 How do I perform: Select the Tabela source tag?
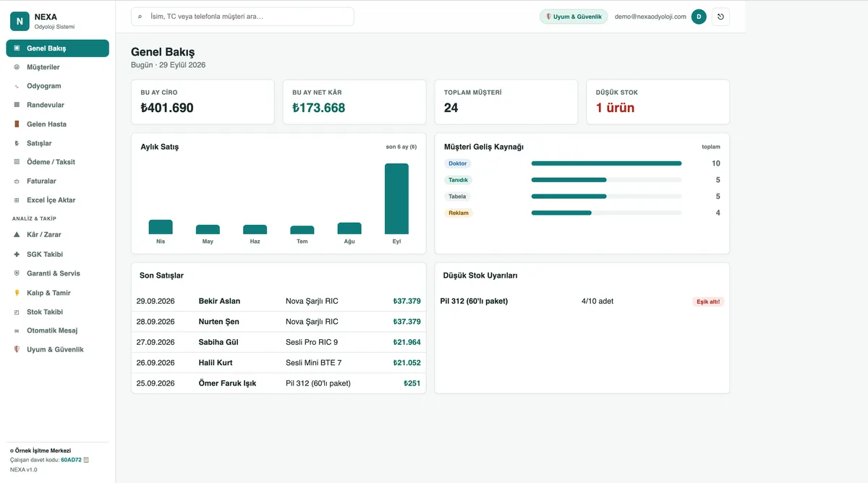[458, 197]
